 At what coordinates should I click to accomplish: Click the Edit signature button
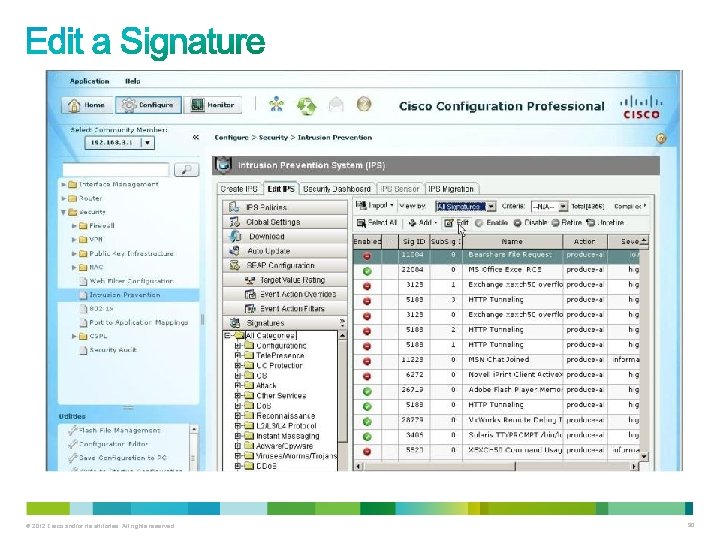[x=456, y=223]
